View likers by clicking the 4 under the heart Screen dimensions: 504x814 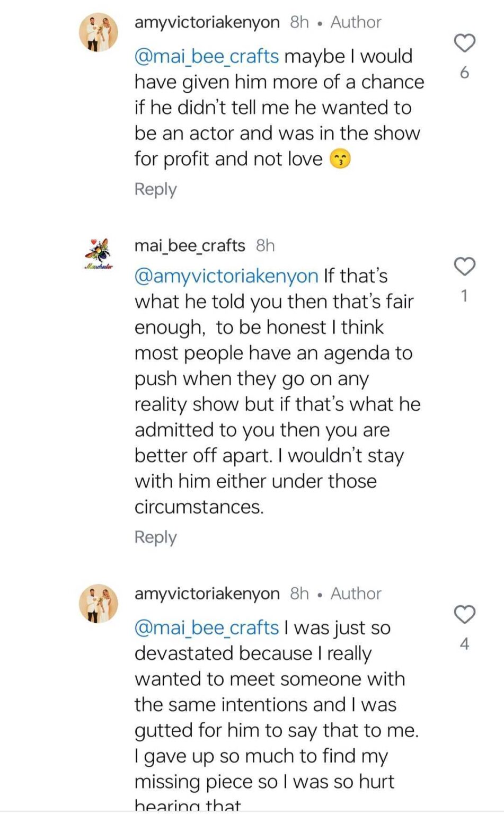click(x=465, y=641)
